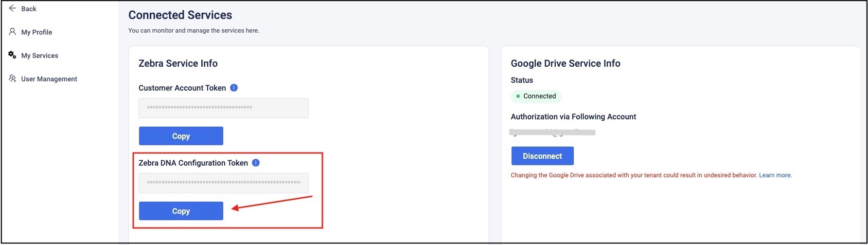Click the Customer Account Token masked field
The height and width of the screenshot is (245, 868).
click(223, 108)
